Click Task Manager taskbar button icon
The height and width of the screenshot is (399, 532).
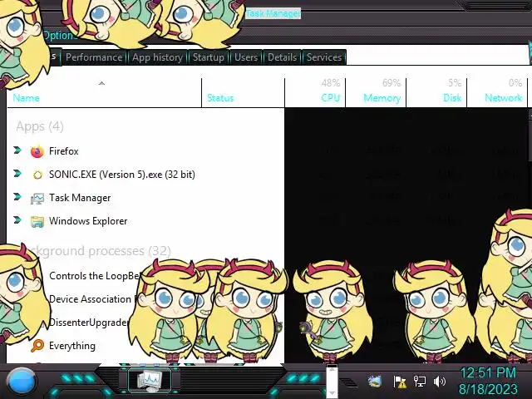pyautogui.click(x=150, y=381)
